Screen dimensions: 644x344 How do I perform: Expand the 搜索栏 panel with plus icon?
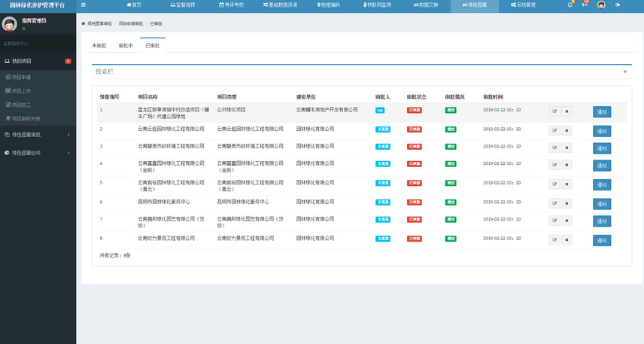624,72
